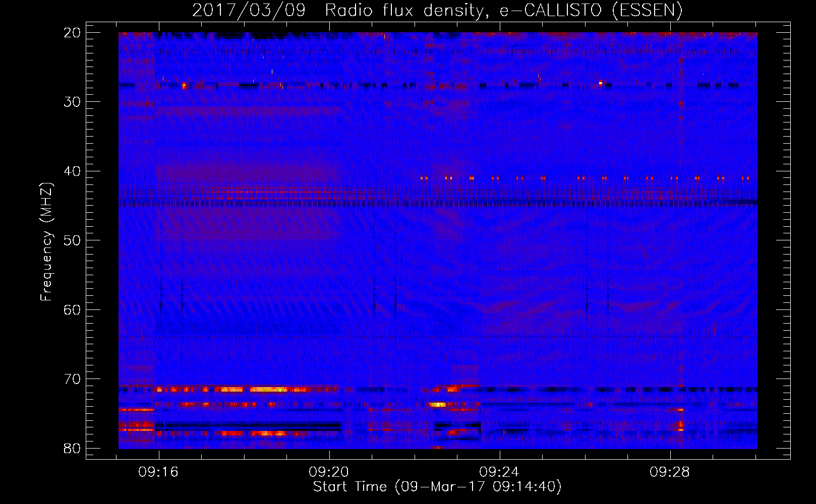Click the date 2017/03/09 in title
This screenshot has height=504, width=816.
tap(249, 10)
